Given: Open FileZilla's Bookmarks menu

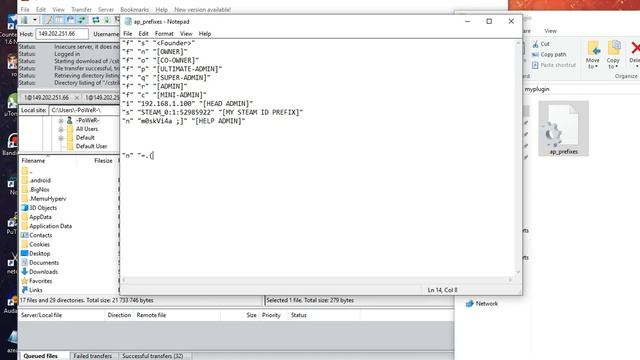Looking at the screenshot, I should [134, 9].
